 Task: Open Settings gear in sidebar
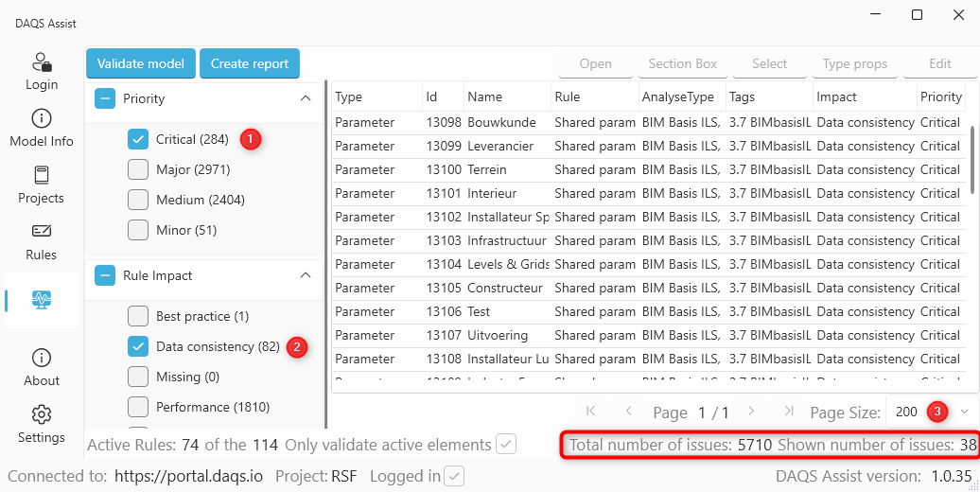click(x=42, y=415)
